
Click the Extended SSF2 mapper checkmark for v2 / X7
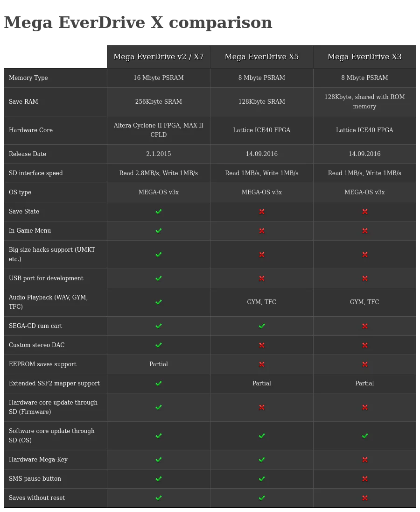[159, 384]
